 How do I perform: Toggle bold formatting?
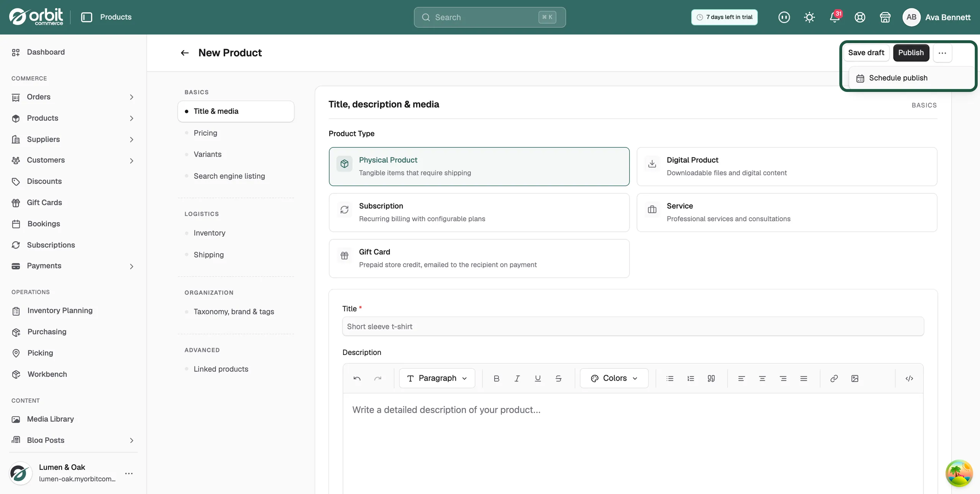point(497,378)
